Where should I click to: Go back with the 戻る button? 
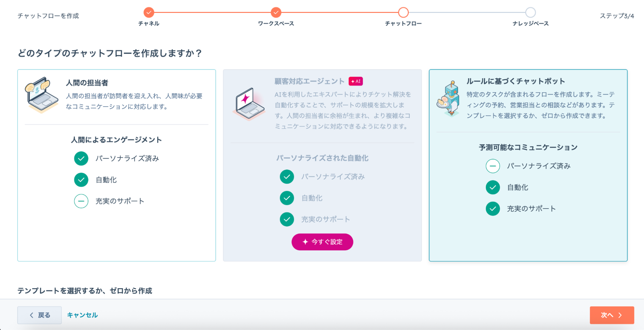click(x=40, y=315)
